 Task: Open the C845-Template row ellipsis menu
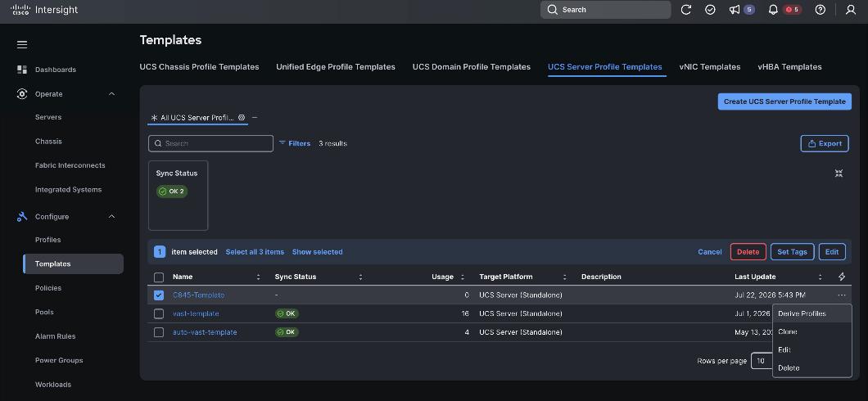click(x=842, y=295)
